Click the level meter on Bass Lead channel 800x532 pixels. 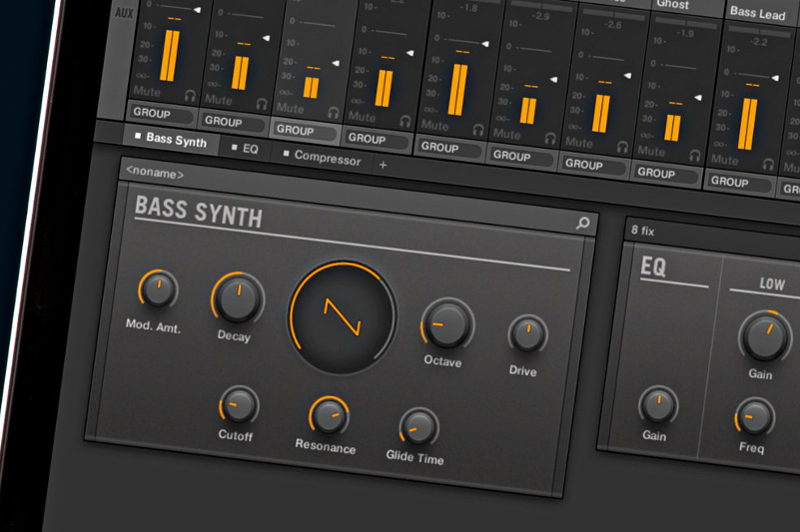coord(747,124)
